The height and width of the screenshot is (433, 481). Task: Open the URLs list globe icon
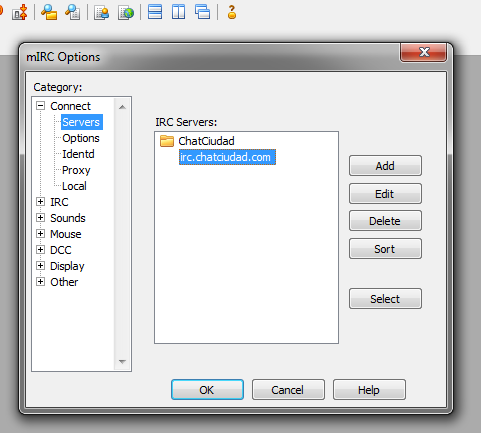click(126, 13)
